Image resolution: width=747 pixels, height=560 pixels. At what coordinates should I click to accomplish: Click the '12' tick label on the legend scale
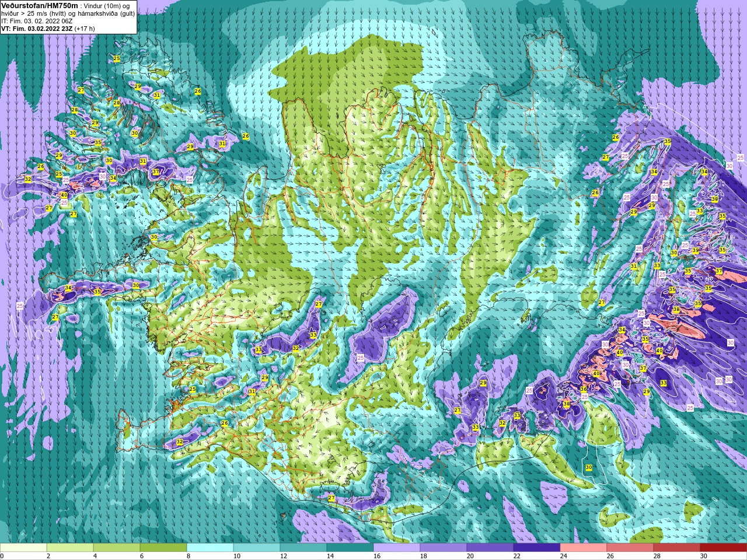284,556
